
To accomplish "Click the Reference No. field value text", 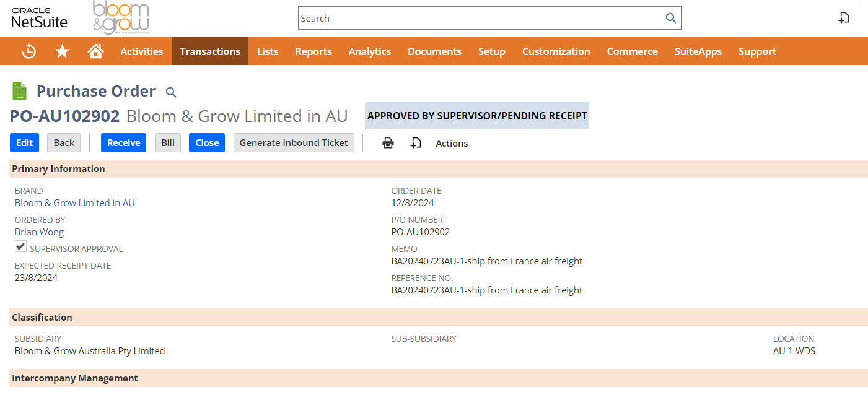I will pyautogui.click(x=487, y=290).
